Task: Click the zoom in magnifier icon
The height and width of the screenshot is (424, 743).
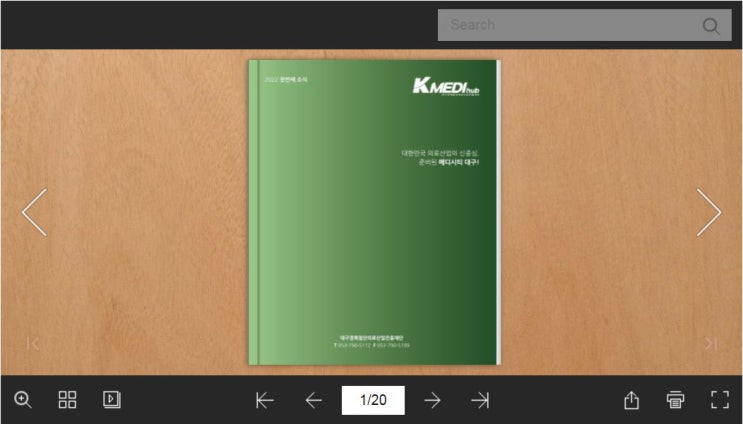Action: (22, 399)
